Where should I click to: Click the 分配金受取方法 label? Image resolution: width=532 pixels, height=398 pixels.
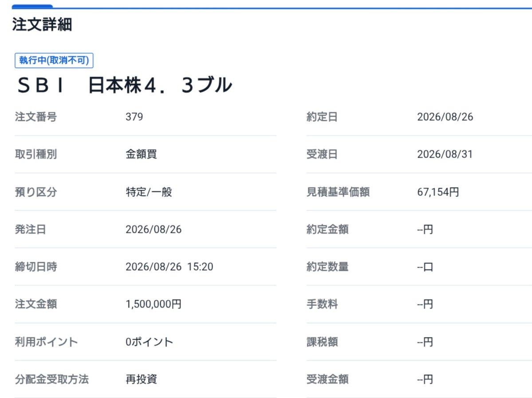point(51,379)
